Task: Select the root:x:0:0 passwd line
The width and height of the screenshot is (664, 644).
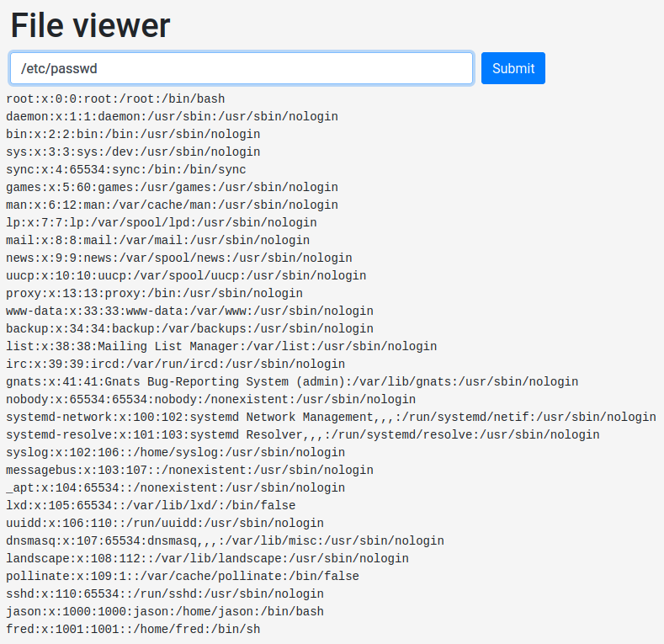Action: tap(115, 98)
